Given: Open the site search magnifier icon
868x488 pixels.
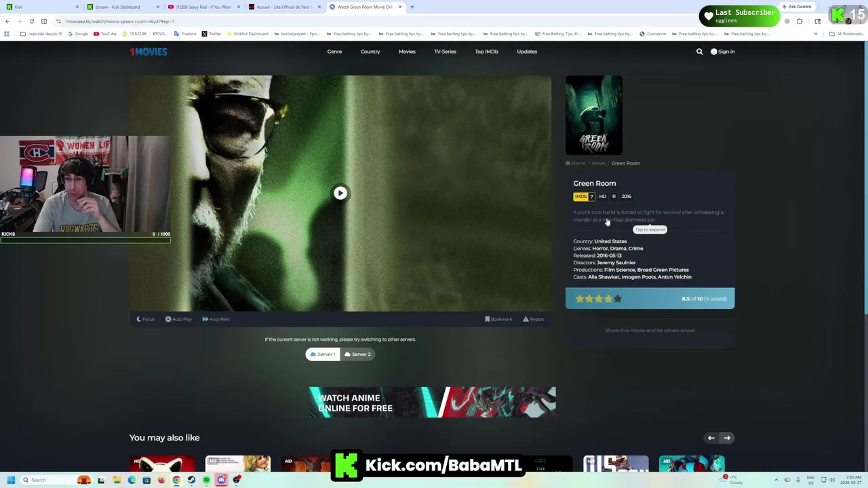Looking at the screenshot, I should 700,52.
